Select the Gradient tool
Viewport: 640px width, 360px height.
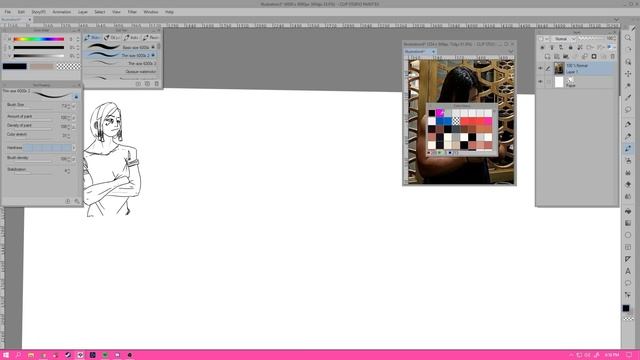pos(628,223)
